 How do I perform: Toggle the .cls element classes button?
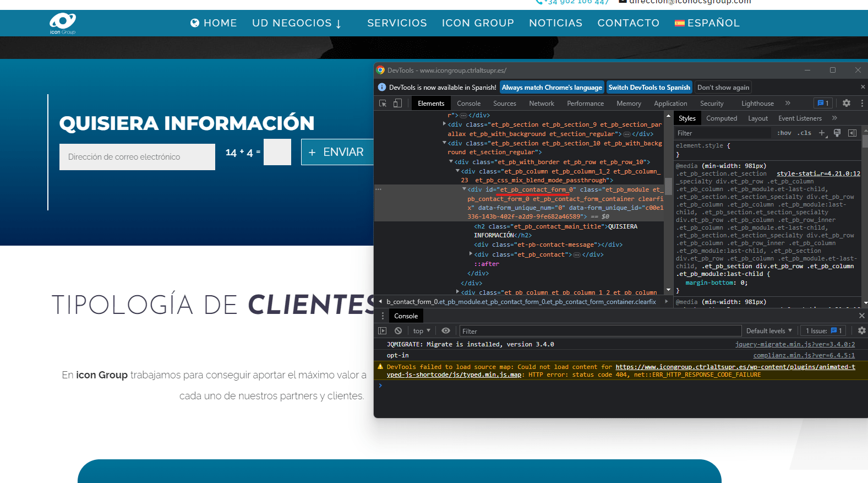pos(805,133)
